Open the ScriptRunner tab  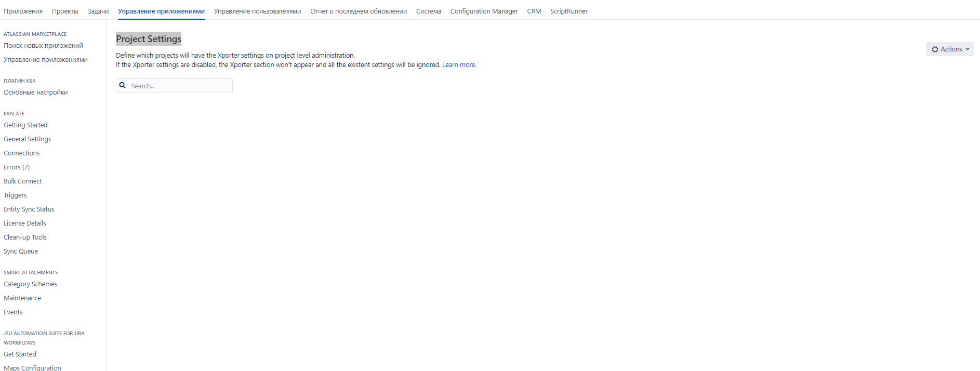click(x=569, y=11)
